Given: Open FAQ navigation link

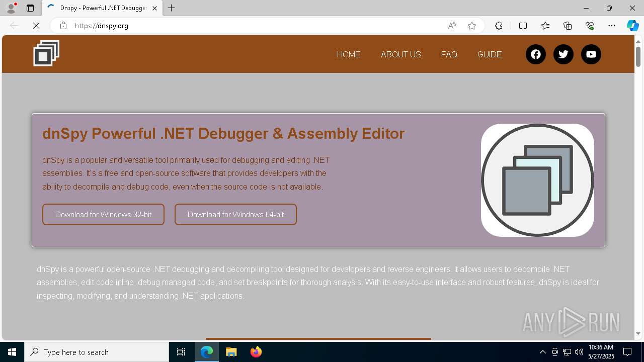Looking at the screenshot, I should pyautogui.click(x=449, y=54).
